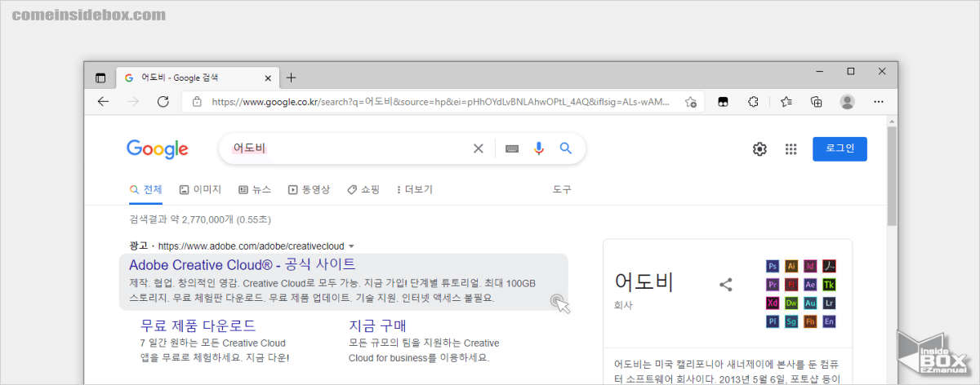Go back to the previous page
Screen dimensions: 980x385
pos(103,102)
